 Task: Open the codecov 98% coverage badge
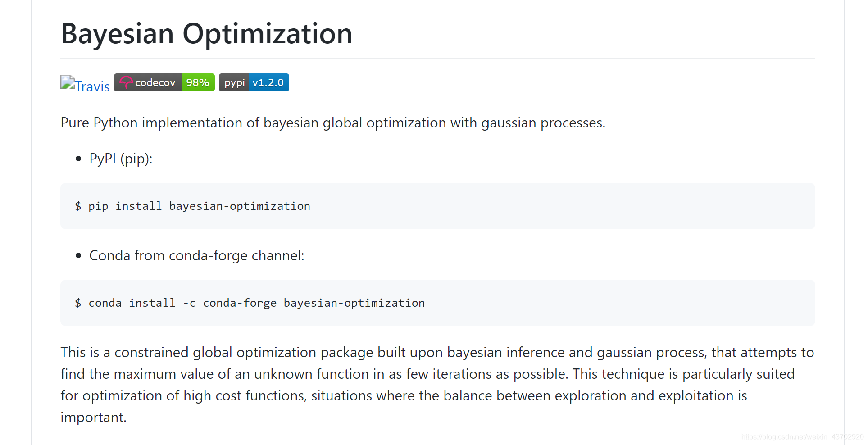pyautogui.click(x=164, y=82)
